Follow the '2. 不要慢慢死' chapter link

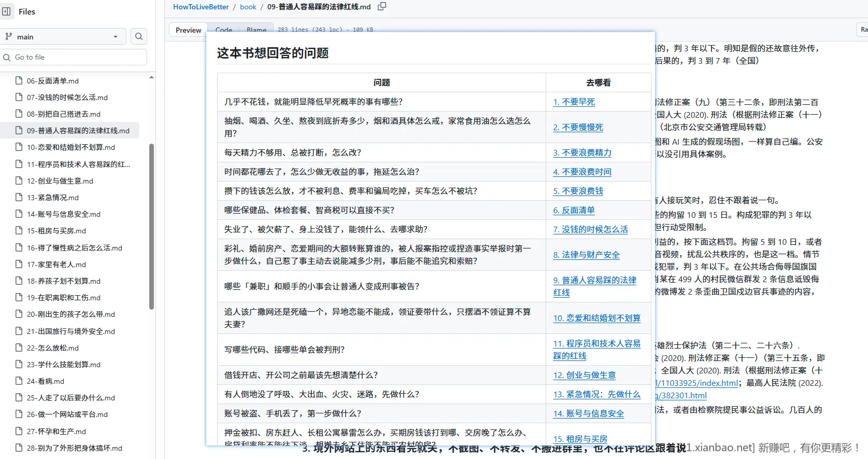[x=578, y=128]
